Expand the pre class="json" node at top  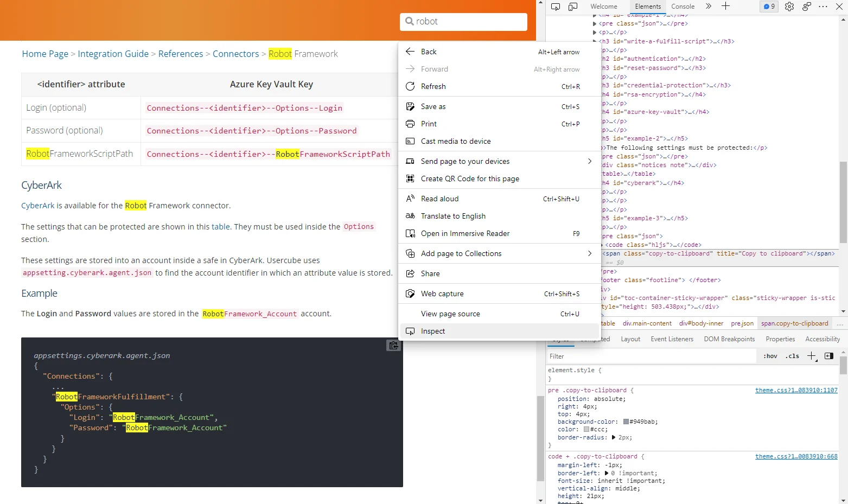(595, 24)
